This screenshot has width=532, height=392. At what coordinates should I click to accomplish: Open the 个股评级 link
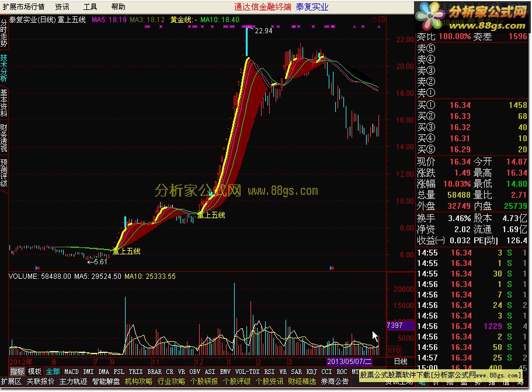(237, 381)
